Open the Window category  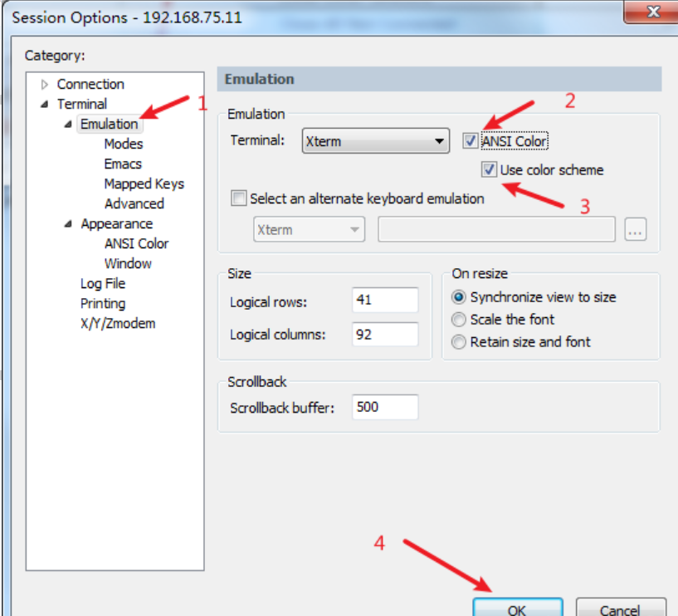(128, 263)
